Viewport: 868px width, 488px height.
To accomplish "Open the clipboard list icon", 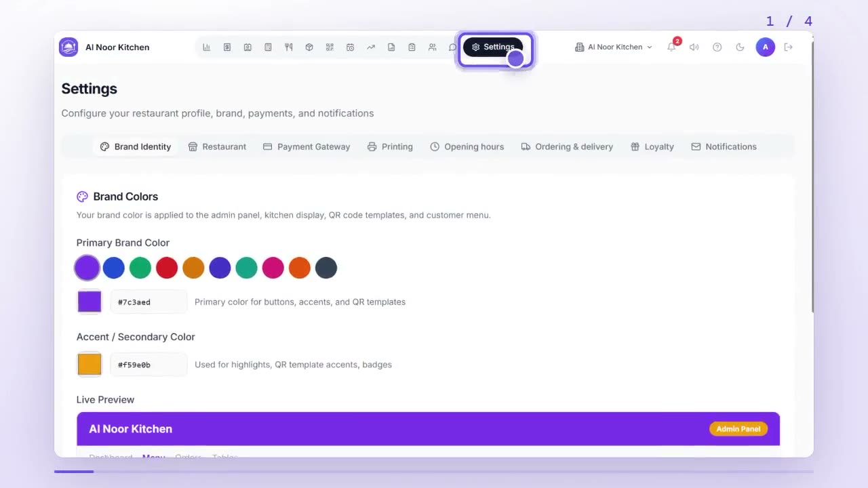I will pos(412,47).
